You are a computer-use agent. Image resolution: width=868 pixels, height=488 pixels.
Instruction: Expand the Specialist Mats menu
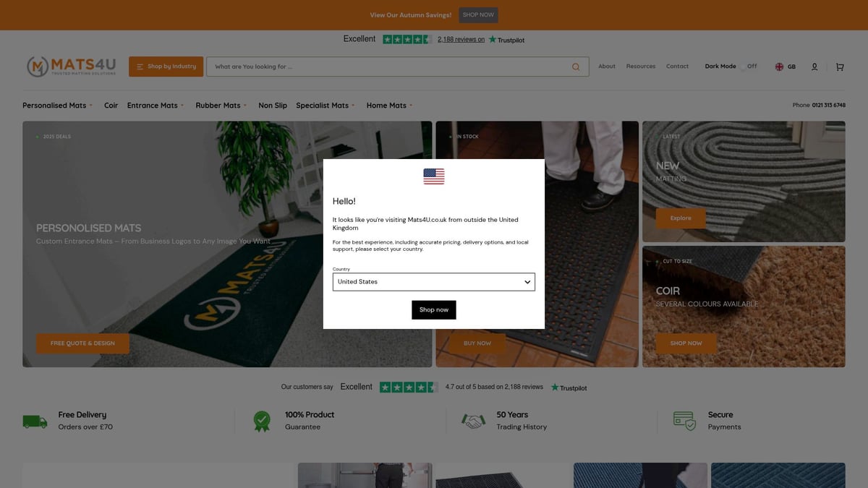[325, 106]
